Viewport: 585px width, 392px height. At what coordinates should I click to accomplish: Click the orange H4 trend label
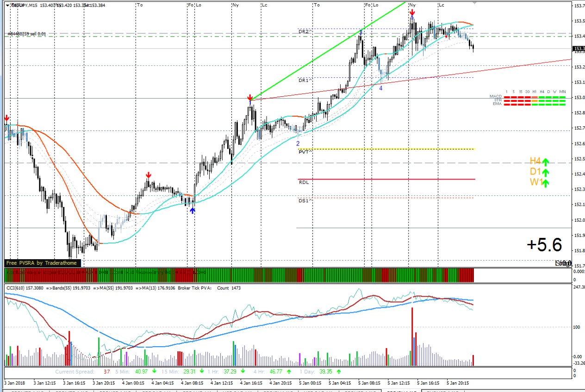pos(535,161)
